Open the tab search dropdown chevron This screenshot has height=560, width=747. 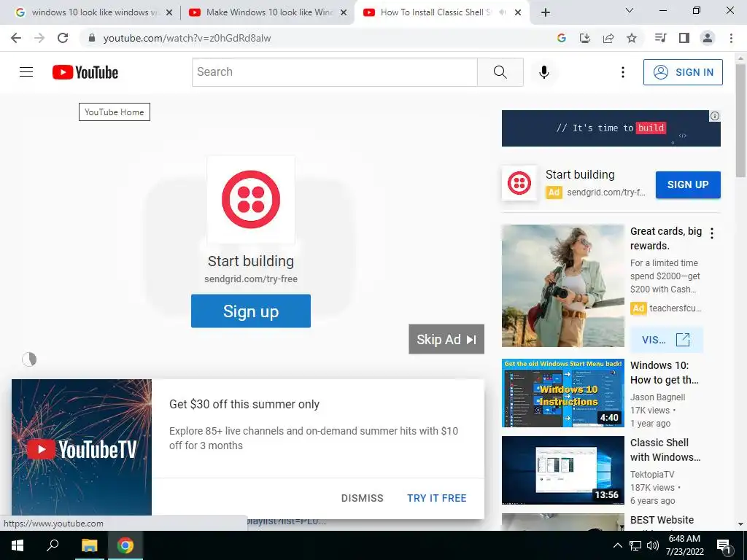630,10
